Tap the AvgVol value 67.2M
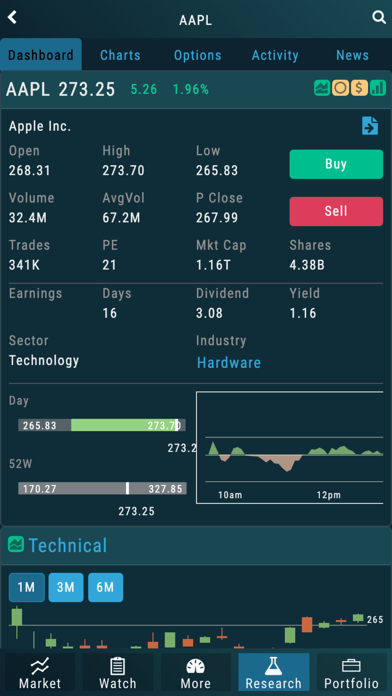This screenshot has width=392, height=696. point(121,218)
